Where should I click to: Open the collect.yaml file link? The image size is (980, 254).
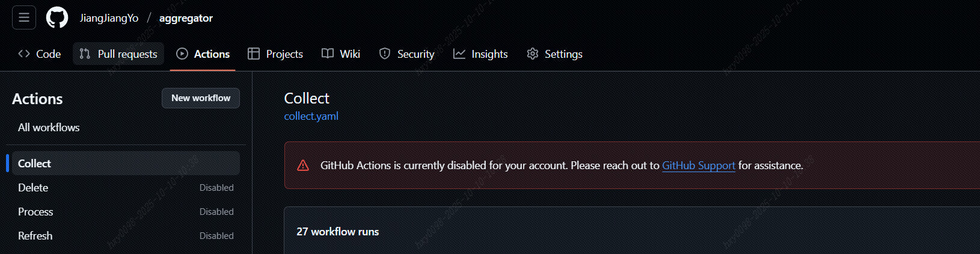pos(311,116)
